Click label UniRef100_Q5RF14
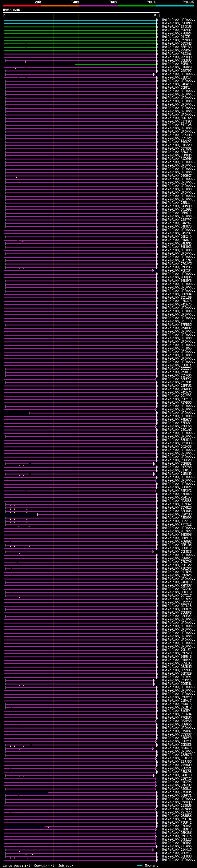The height and width of the screenshot is (868, 197). click(x=177, y=88)
